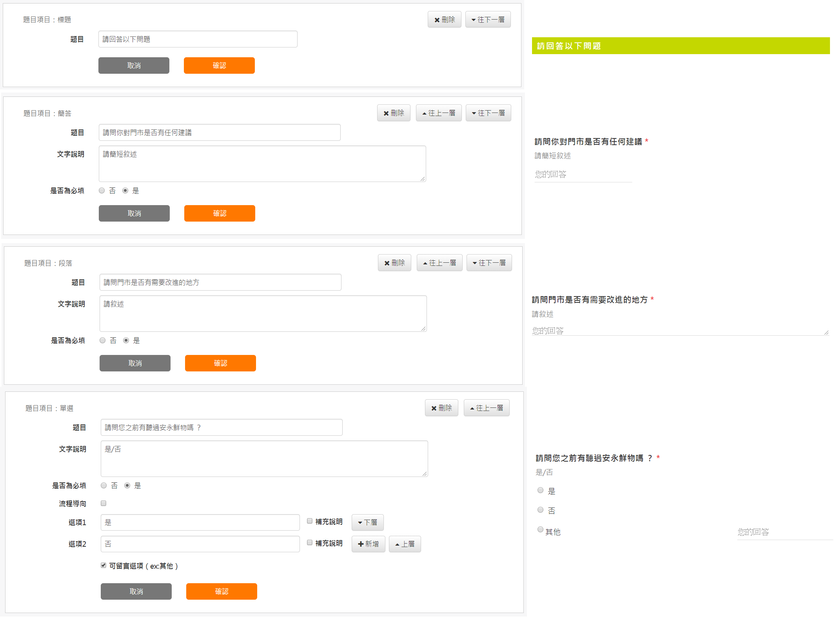The image size is (839, 644).
Task: Confirm the 單選 question with 確認
Action: click(x=222, y=591)
